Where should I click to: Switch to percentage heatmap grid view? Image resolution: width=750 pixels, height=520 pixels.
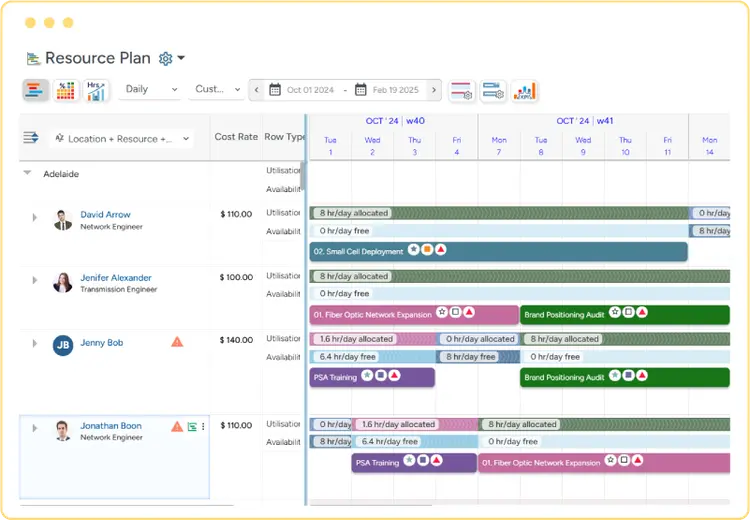[66, 90]
